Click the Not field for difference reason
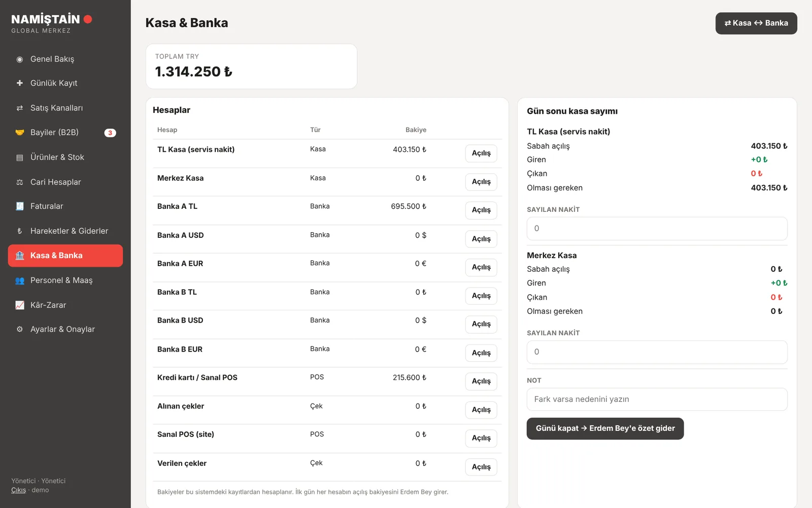The image size is (812, 508). click(x=657, y=399)
